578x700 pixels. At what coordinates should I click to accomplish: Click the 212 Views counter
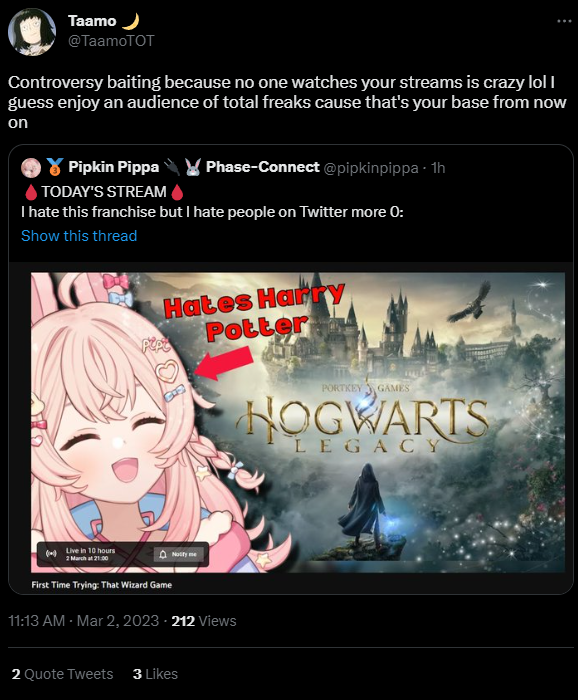click(x=204, y=621)
